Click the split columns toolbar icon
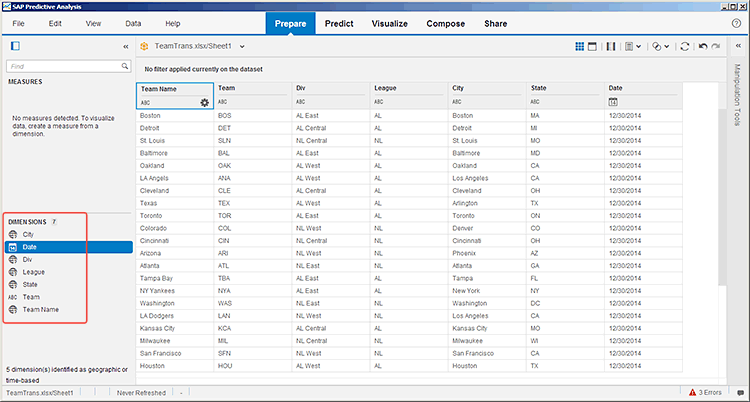 pos(610,46)
